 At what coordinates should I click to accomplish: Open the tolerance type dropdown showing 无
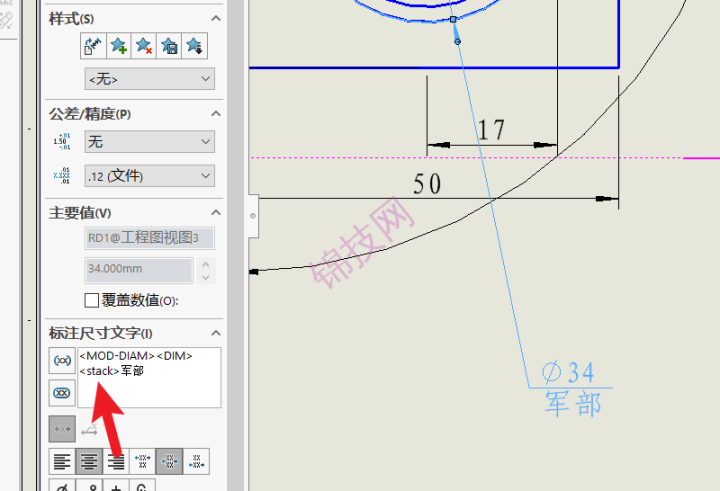[150, 141]
